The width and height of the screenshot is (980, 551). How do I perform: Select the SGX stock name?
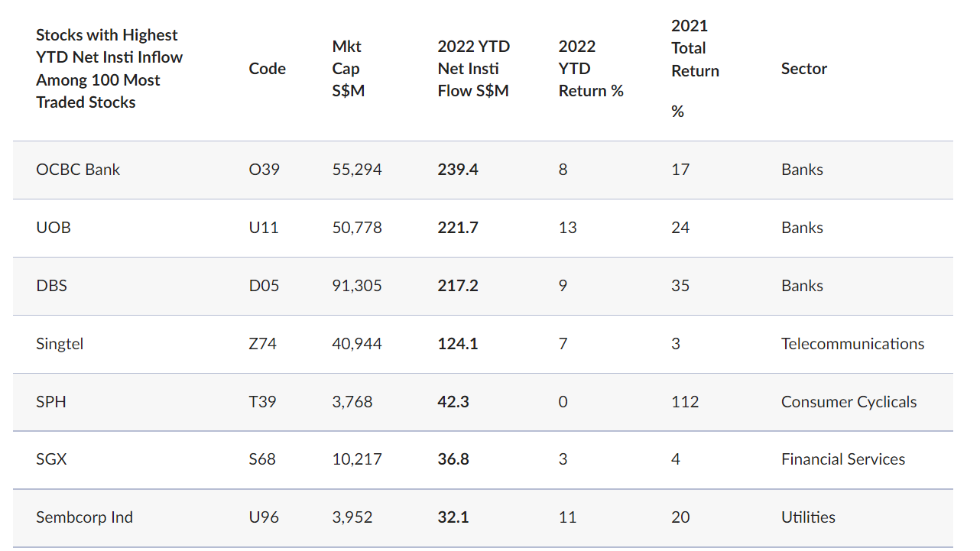51,459
